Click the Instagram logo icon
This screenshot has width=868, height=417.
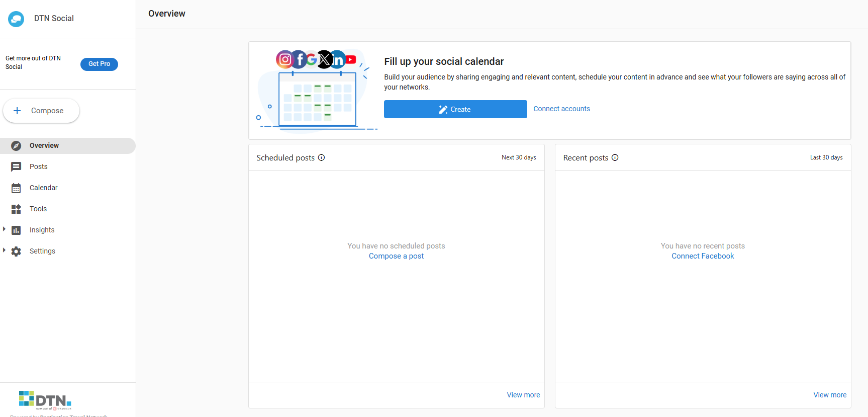pos(285,59)
